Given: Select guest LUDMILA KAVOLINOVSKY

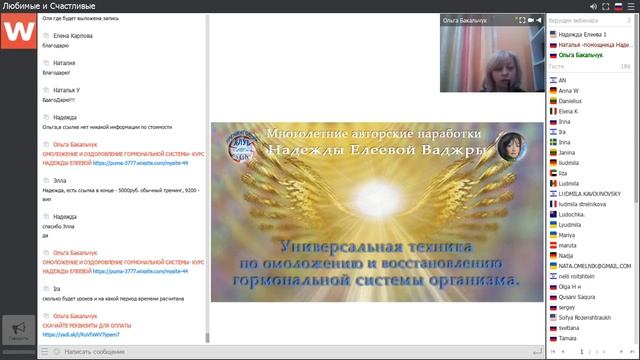Looking at the screenshot, I should click(590, 194).
